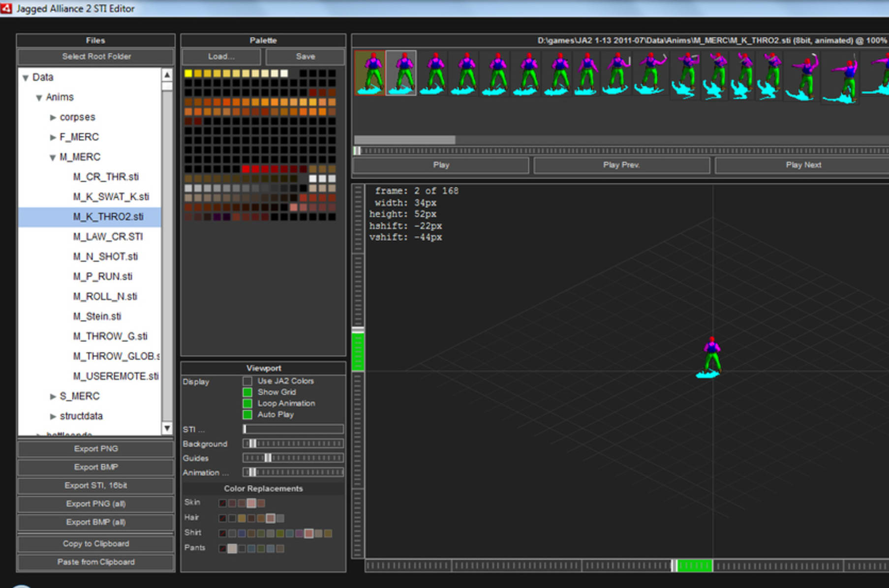
Task: Click Export PNG (all) button
Action: 96,504
